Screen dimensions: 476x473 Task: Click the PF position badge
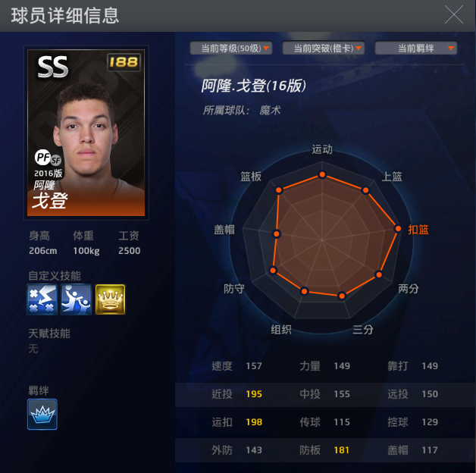42,157
